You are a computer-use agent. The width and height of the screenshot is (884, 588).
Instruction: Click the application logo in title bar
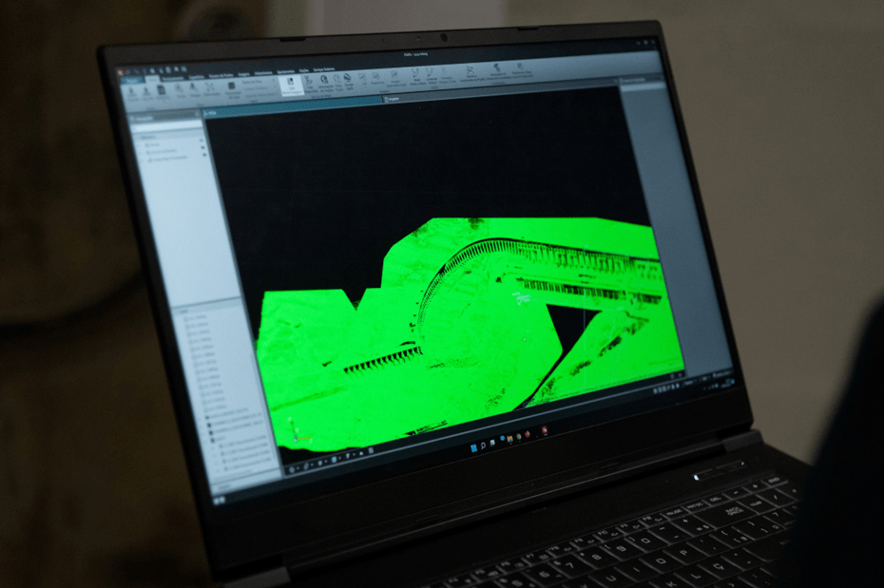tap(121, 72)
